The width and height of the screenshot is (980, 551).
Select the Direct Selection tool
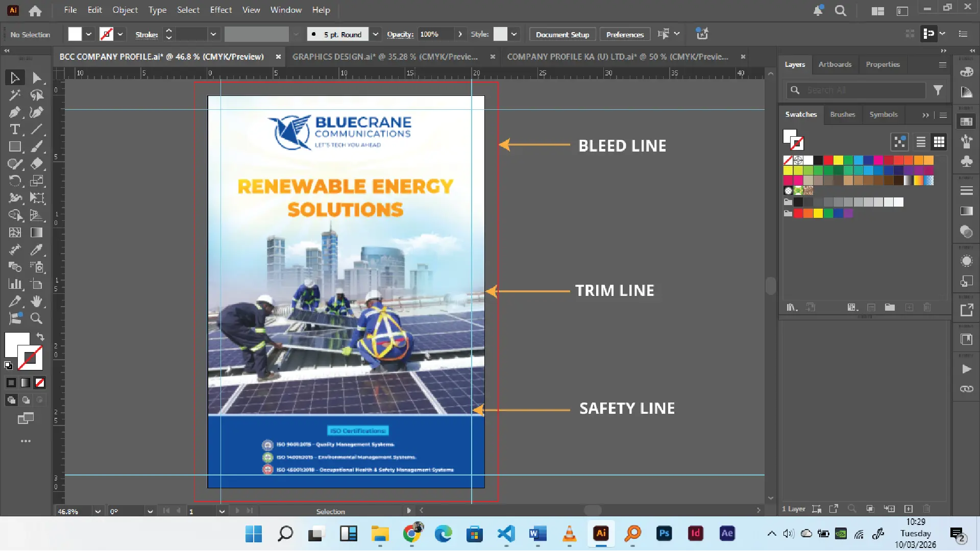point(36,78)
